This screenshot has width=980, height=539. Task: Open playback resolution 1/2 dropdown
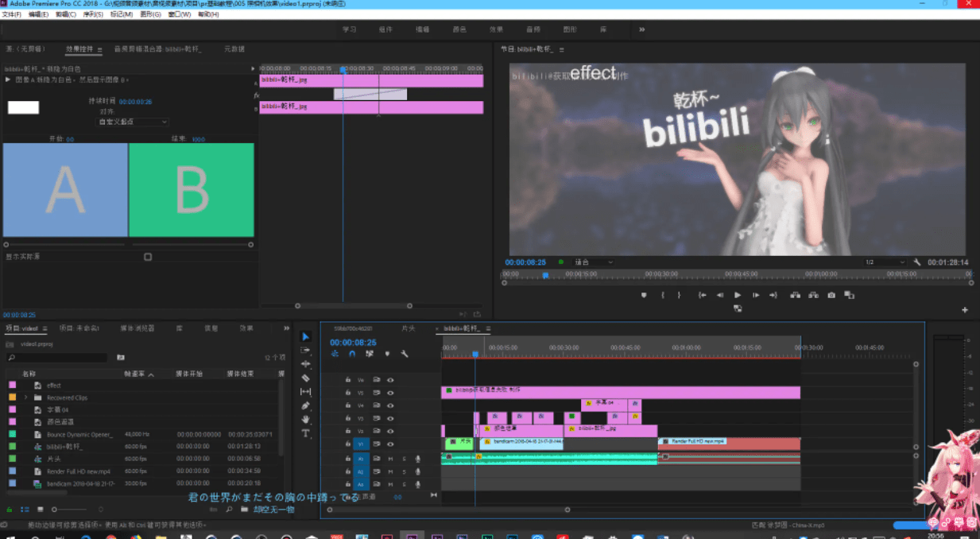click(885, 262)
